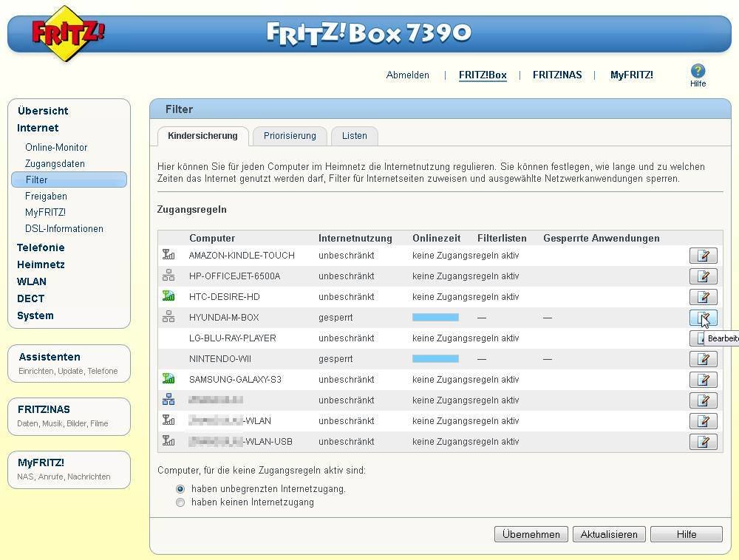
Task: Open the Assistenten panel
Action: tap(69, 363)
